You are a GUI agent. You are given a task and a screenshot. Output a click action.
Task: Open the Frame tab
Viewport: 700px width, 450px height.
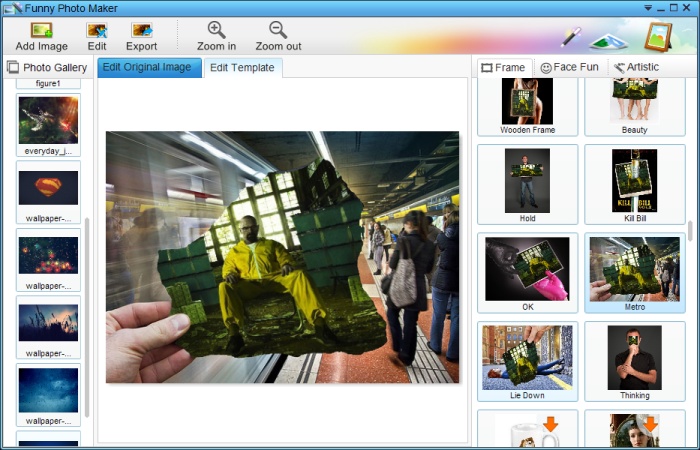[x=504, y=68]
